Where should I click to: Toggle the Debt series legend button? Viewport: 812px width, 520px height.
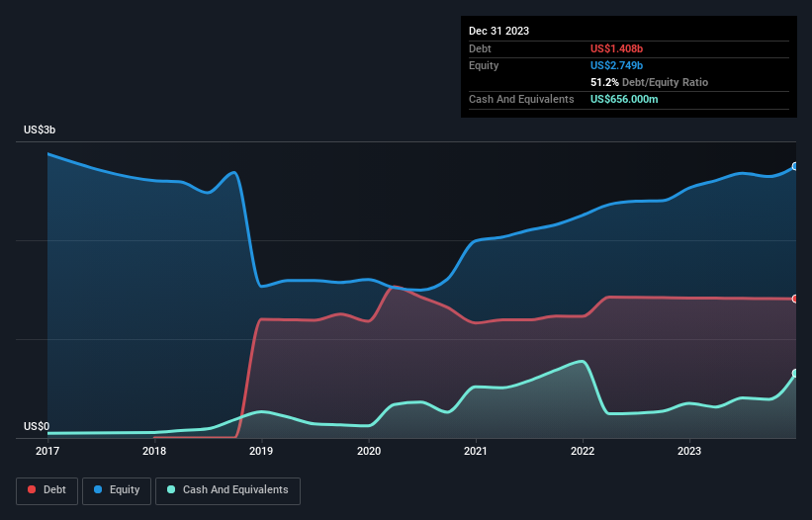click(46, 490)
